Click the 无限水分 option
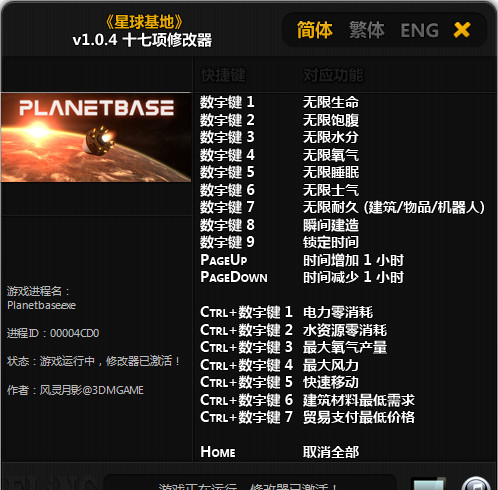 (331, 137)
